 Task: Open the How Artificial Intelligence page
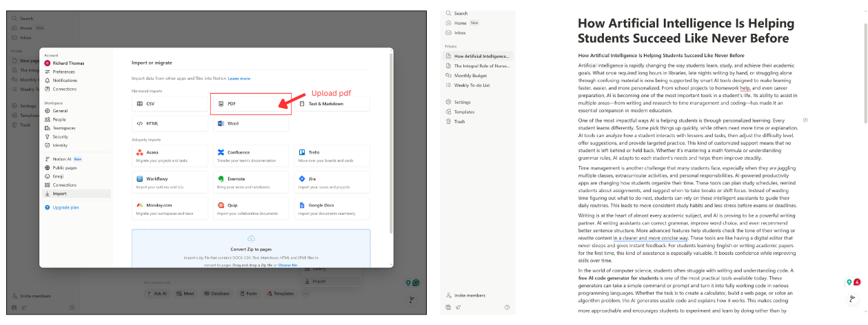[x=476, y=56]
